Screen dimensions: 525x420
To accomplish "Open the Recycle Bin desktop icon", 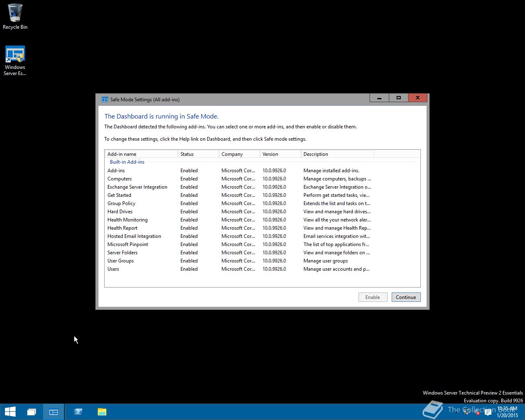I will point(15,17).
